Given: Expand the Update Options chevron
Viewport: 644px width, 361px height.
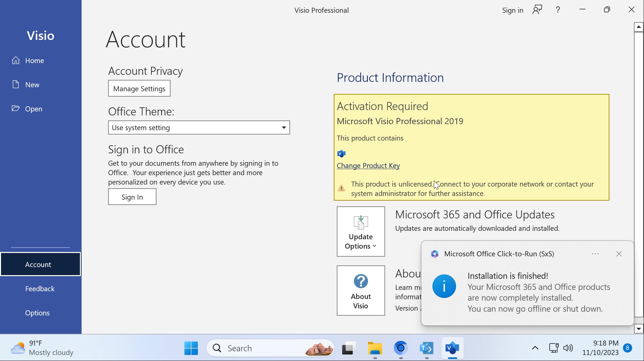Looking at the screenshot, I should click(374, 246).
